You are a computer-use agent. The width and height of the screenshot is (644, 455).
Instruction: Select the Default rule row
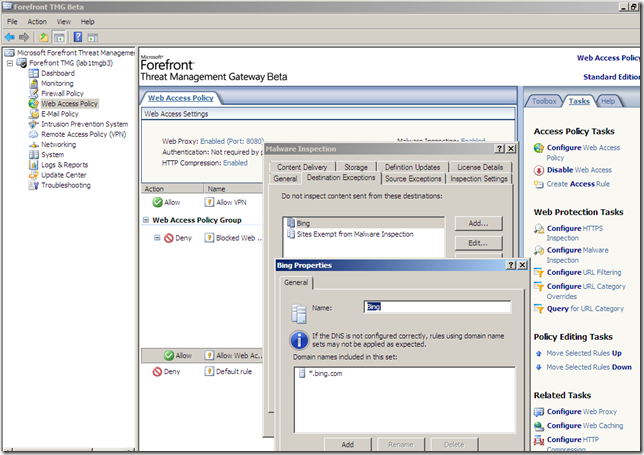[x=202, y=372]
